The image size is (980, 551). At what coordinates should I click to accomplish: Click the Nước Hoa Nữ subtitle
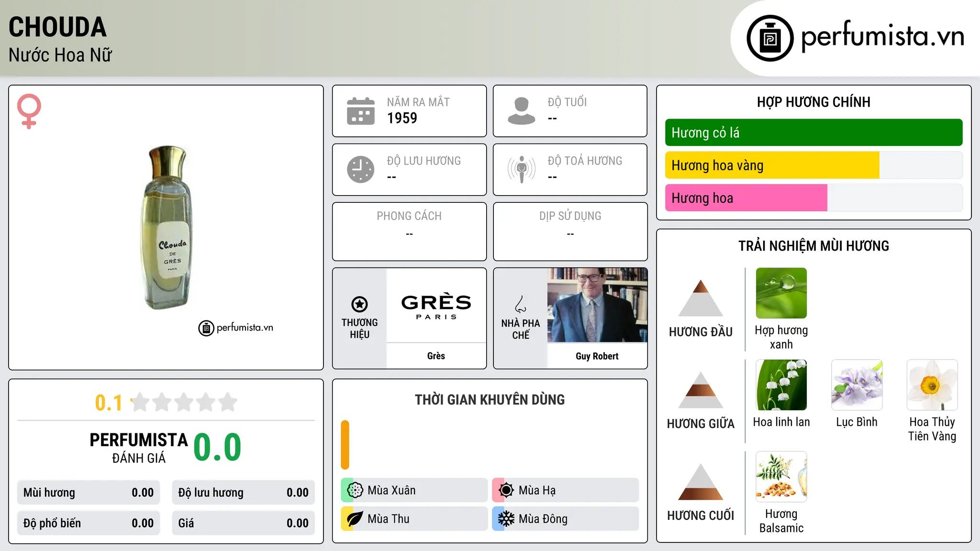click(x=60, y=55)
